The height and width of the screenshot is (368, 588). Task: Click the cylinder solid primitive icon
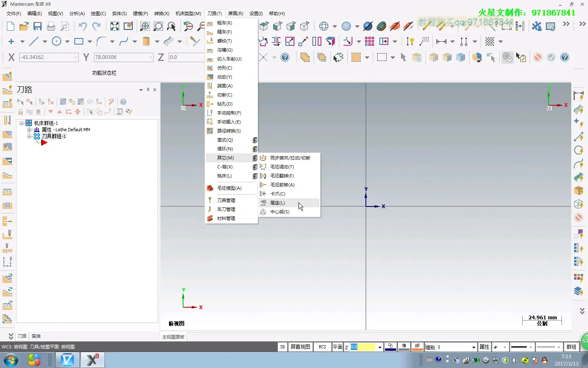coord(146,41)
